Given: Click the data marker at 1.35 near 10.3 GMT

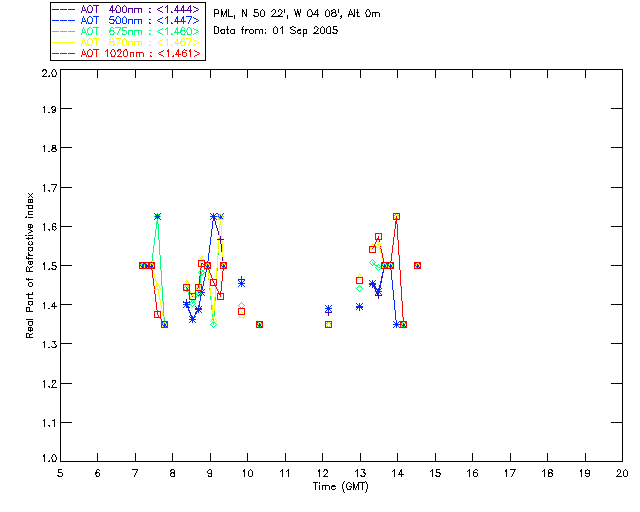Looking at the screenshot, I should 259,325.
